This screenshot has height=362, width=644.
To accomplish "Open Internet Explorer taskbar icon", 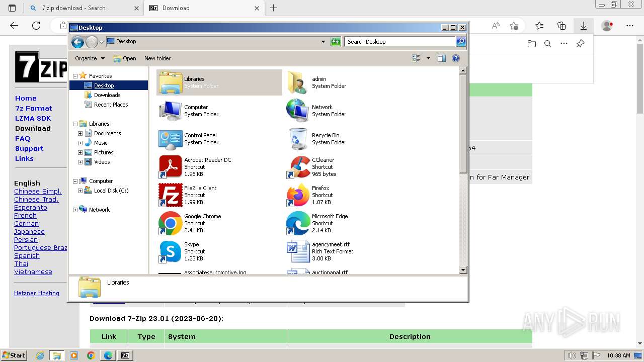I will 40,355.
